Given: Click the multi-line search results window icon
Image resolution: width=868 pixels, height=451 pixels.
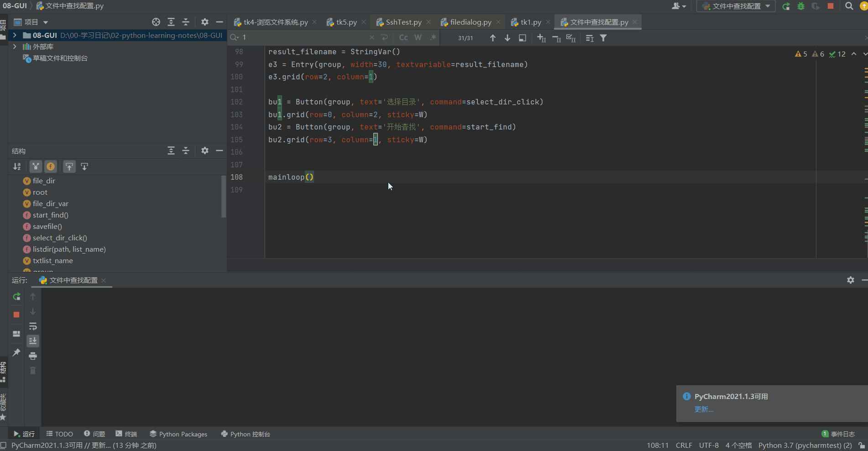Looking at the screenshot, I should 523,38.
